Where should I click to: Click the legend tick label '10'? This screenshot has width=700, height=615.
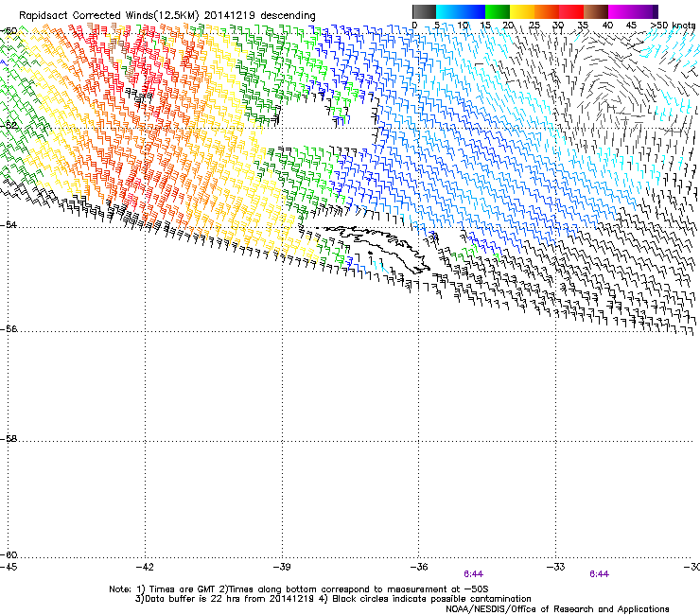(x=463, y=25)
